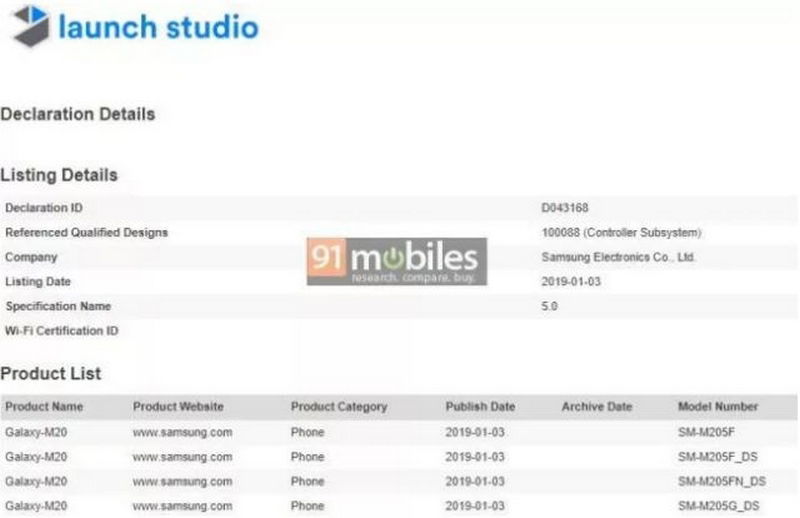Select Samsung Electronics Co., Ltd. value
Screen dimensions: 800x518
(x=618, y=257)
